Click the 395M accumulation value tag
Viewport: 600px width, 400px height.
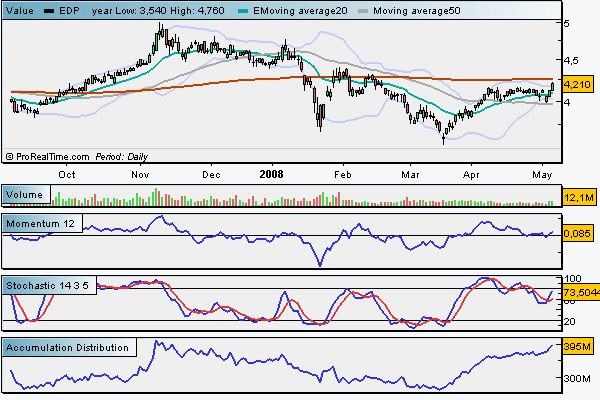[x=577, y=347]
